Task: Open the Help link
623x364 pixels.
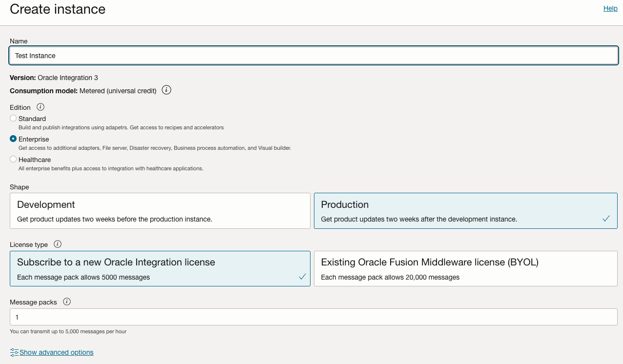Action: (610, 8)
